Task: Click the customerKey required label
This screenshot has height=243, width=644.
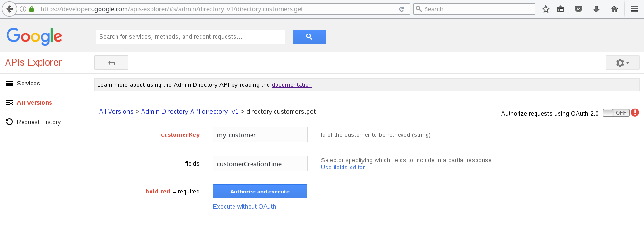Action: pos(180,135)
